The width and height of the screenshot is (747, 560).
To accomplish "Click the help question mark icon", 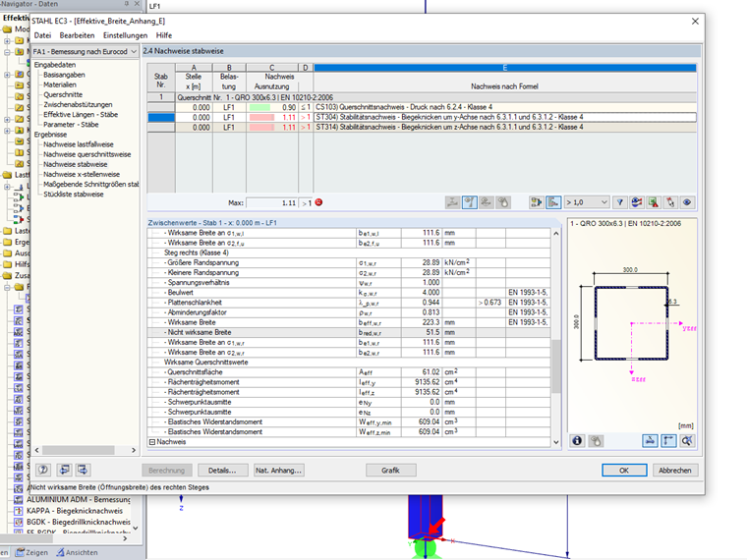I will 43,470.
